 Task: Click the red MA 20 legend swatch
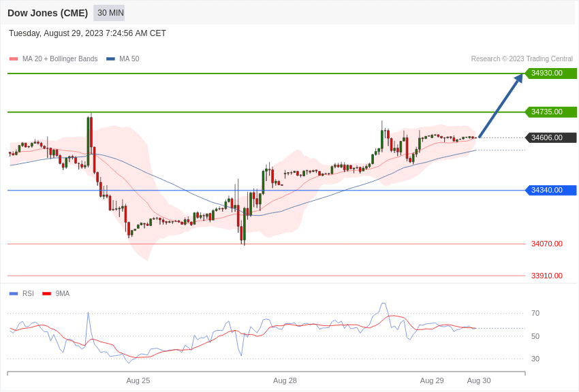tap(14, 59)
